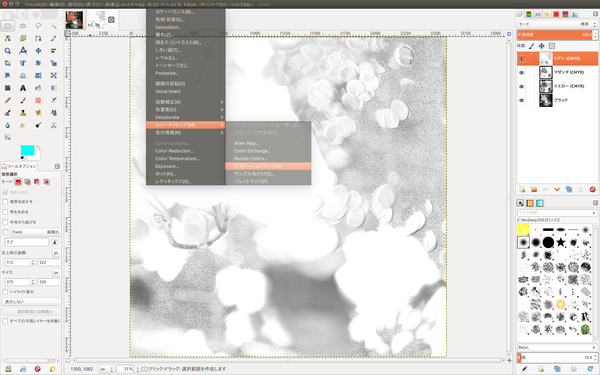
Task: Select the Eraser tool
Action: click(x=38, y=100)
